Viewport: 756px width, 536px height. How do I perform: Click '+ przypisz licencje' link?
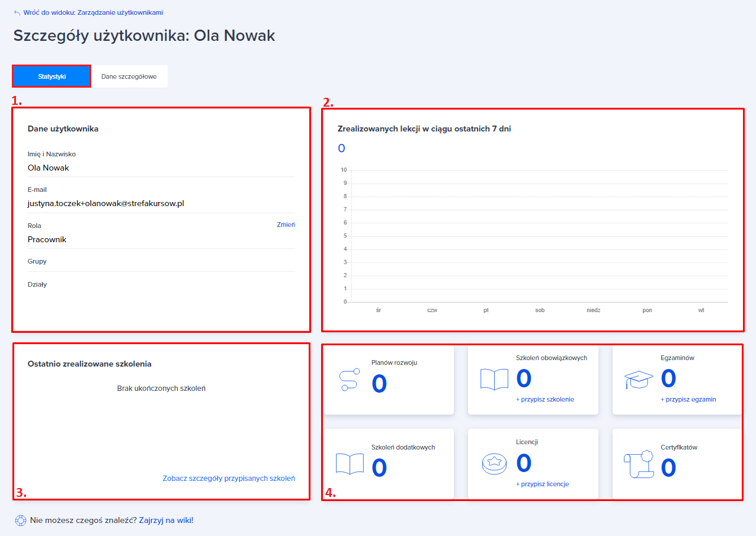(542, 484)
